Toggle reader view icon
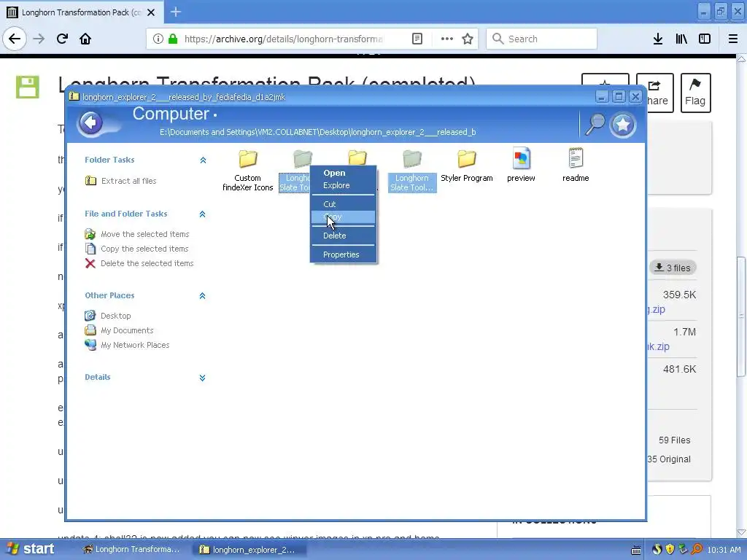Viewport: 747px width, 560px height. click(417, 39)
